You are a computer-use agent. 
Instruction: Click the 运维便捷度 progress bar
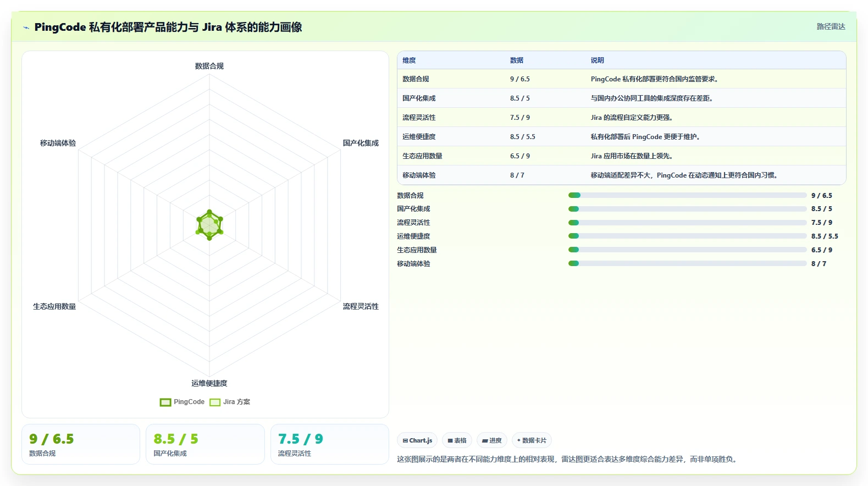click(687, 236)
